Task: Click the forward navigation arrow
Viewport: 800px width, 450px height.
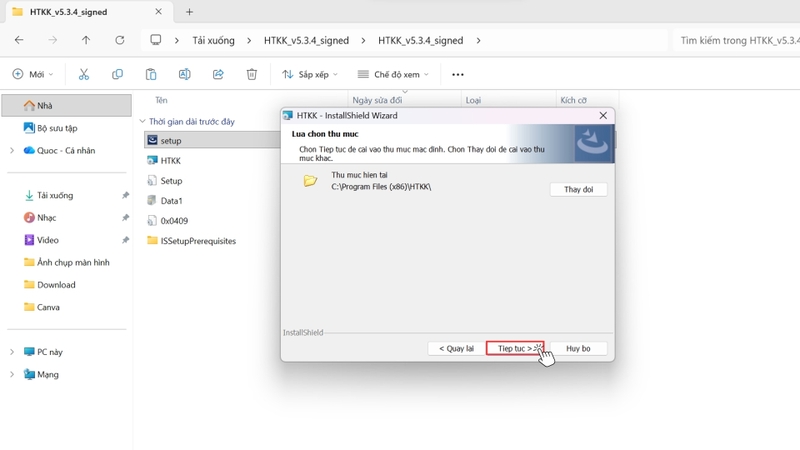Action: point(53,40)
